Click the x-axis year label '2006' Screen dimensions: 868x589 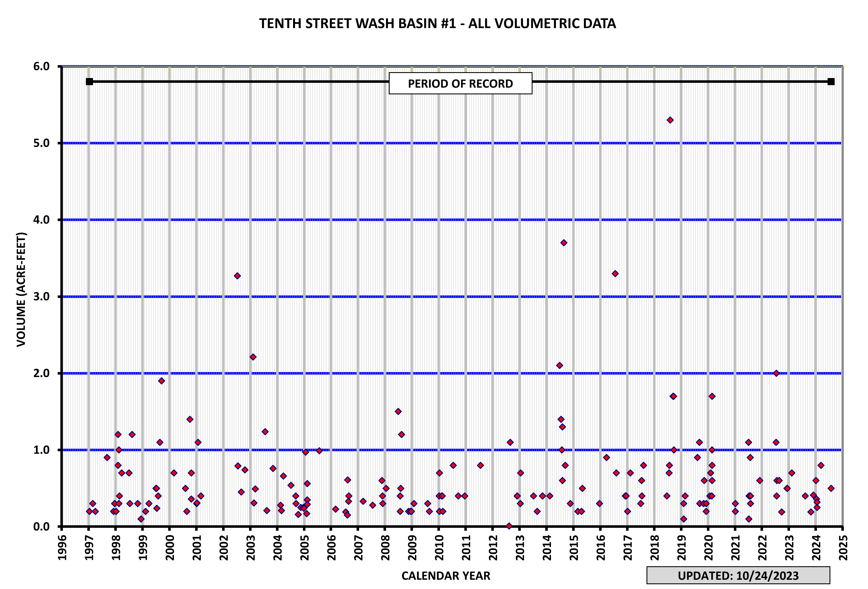[x=331, y=547]
